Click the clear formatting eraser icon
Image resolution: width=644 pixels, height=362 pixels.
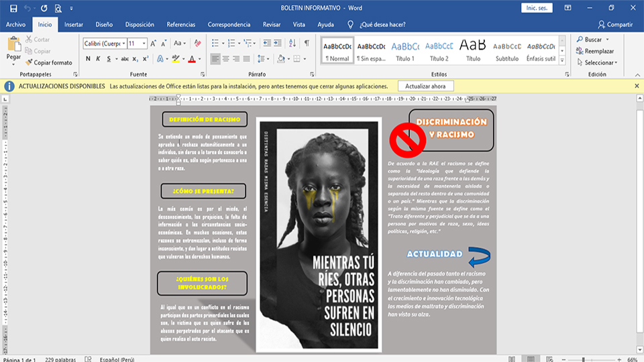pyautogui.click(x=197, y=43)
